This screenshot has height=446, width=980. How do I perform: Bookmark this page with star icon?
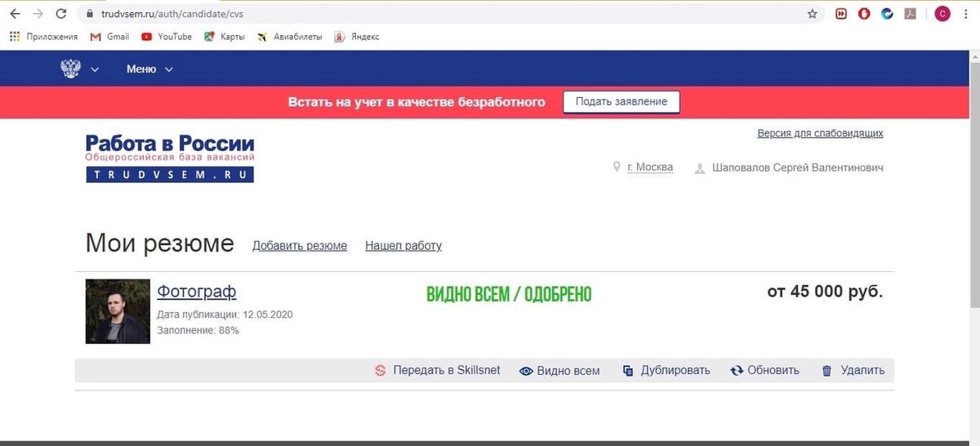point(812,14)
